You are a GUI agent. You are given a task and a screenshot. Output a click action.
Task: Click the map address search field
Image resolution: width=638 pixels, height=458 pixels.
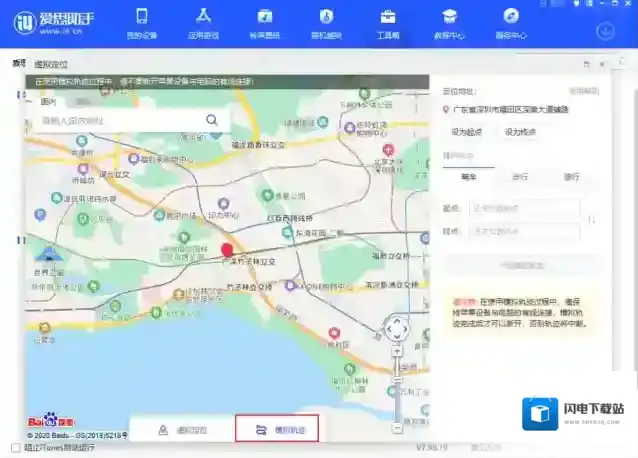(120, 121)
